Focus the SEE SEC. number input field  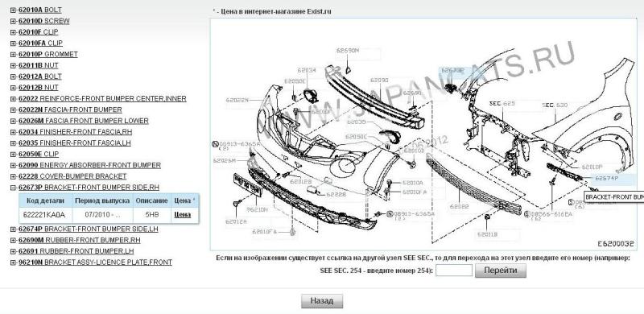click(x=454, y=271)
